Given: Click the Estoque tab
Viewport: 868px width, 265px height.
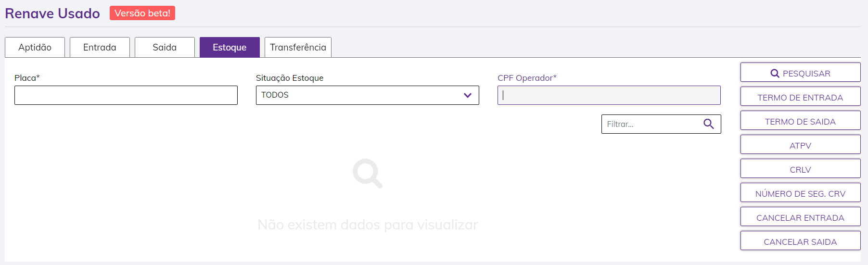Looking at the screenshot, I should (230, 47).
